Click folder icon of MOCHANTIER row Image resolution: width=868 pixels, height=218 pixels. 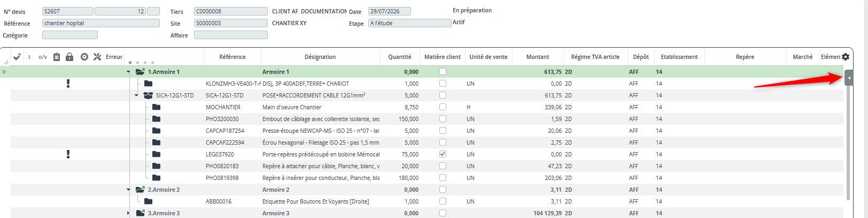156,107
